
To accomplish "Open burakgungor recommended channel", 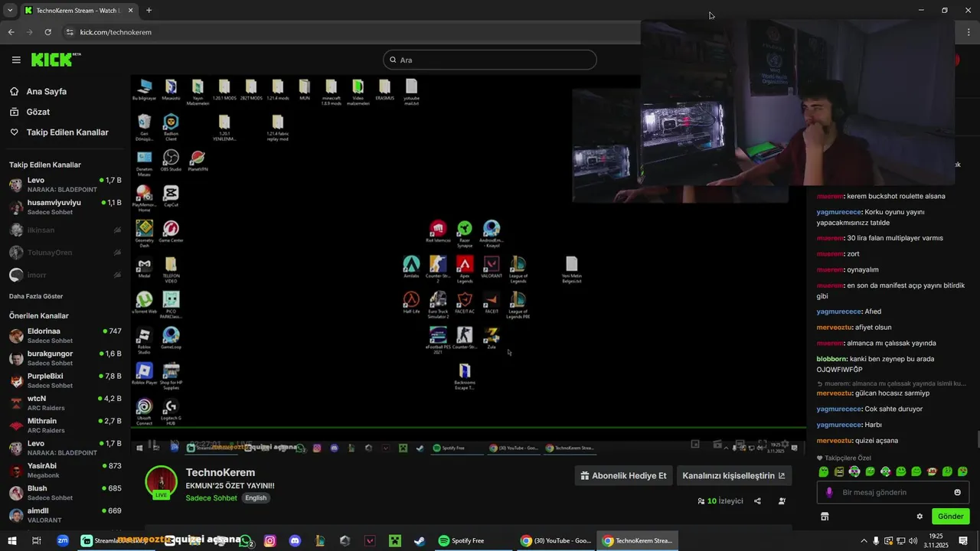I will click(65, 358).
